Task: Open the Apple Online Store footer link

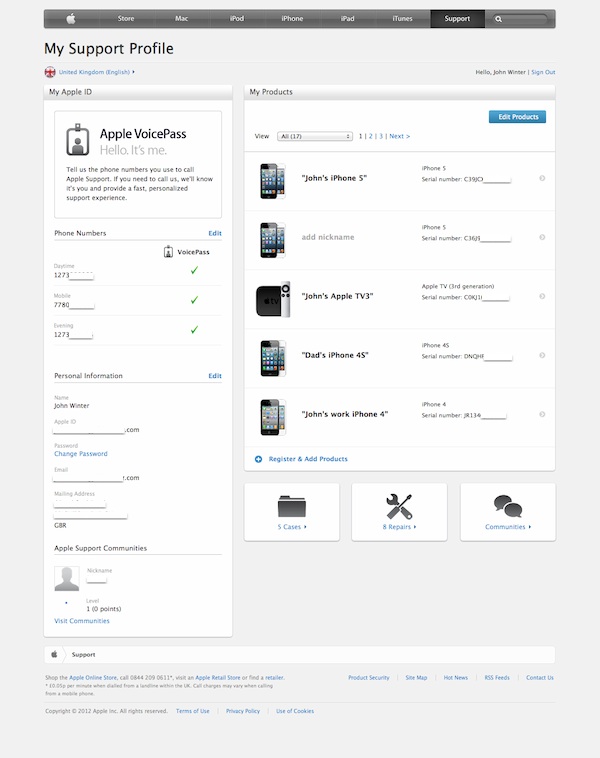Action: coord(93,678)
